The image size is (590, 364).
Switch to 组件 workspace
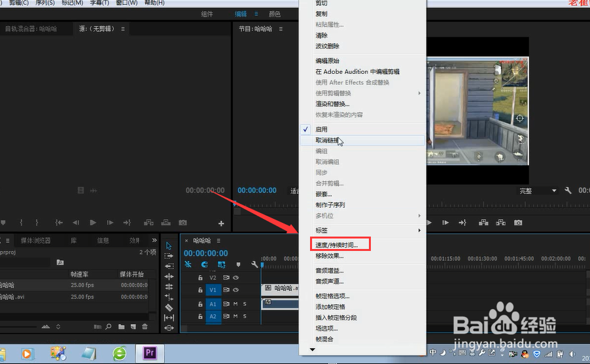[207, 14]
